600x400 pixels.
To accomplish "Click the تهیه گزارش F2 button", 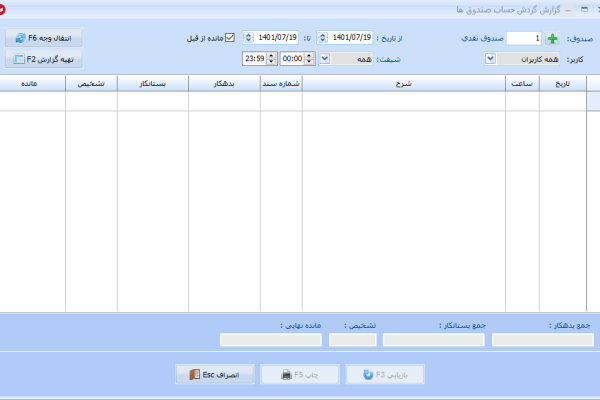I will 44,59.
